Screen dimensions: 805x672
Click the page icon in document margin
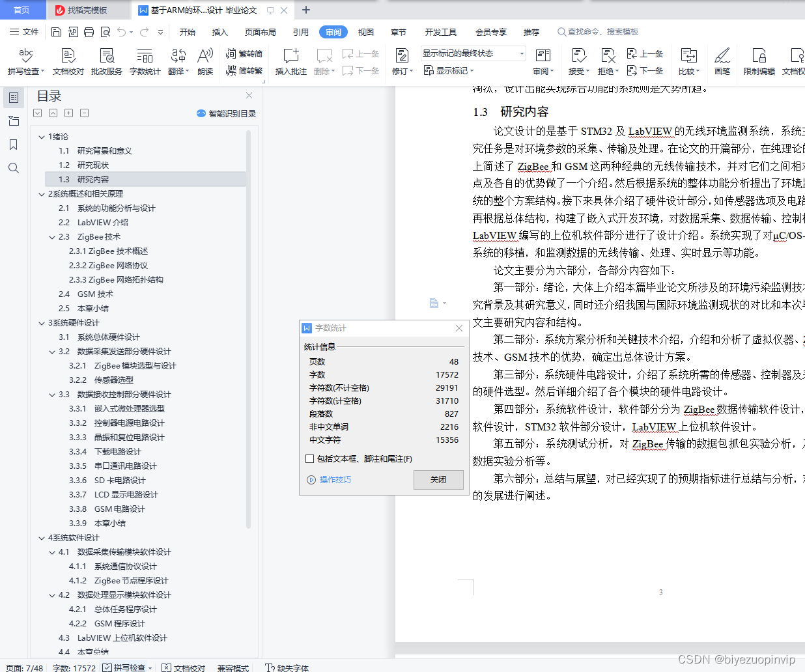click(x=434, y=303)
